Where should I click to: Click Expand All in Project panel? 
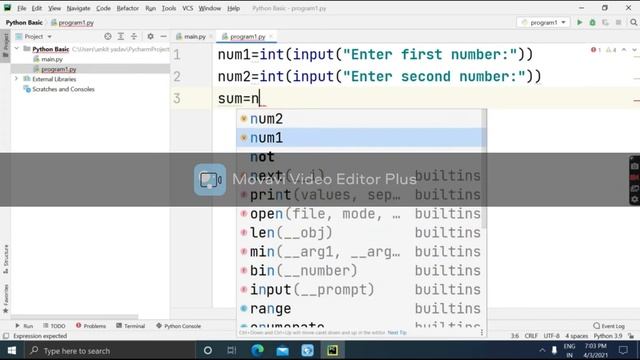click(x=121, y=37)
